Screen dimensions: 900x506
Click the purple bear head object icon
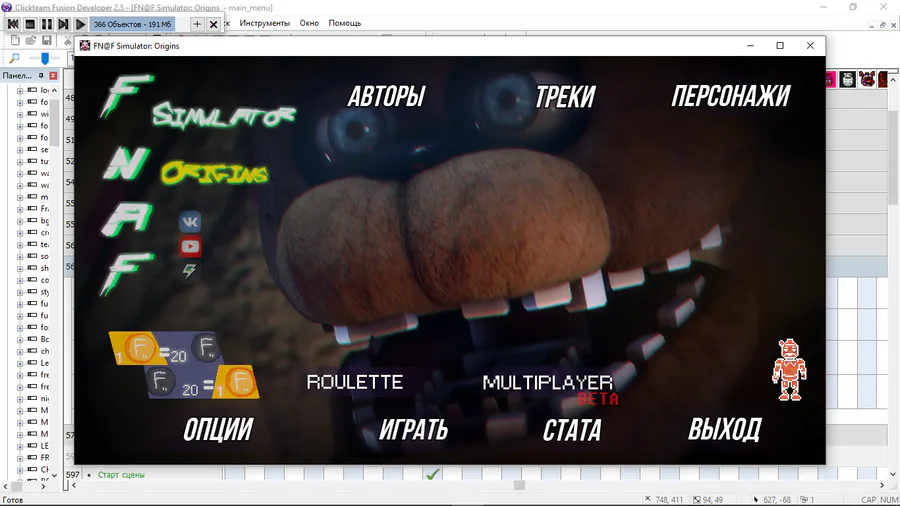(867, 79)
